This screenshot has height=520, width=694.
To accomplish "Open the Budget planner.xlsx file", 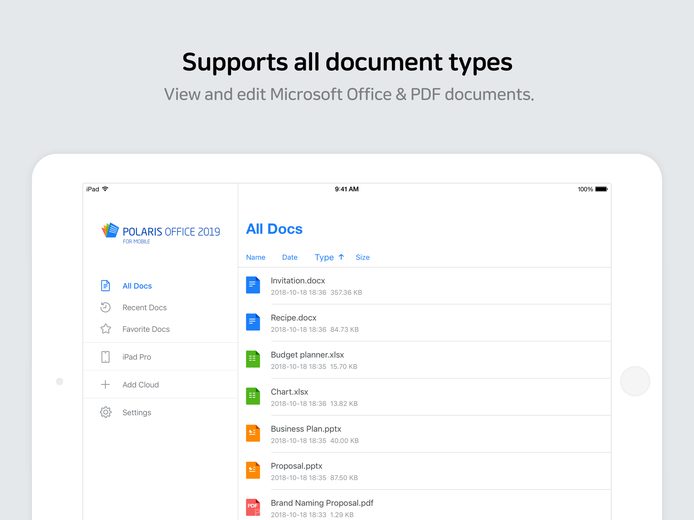I will (x=425, y=360).
